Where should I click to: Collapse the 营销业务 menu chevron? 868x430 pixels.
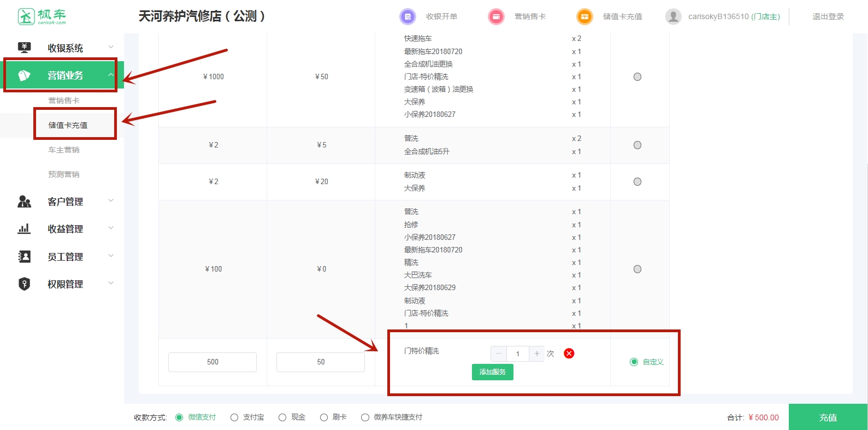tap(111, 75)
